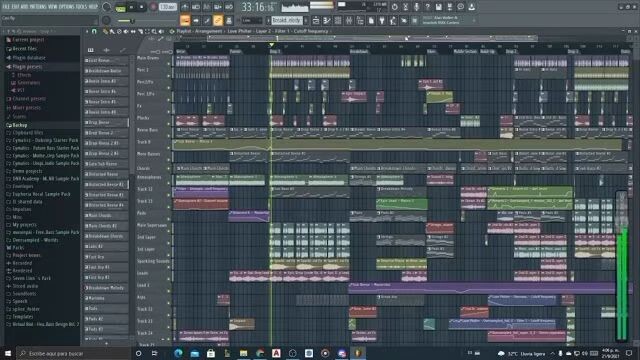Screen dimensions: 640x360
Task: Click the playlist horizontal scrollbar at top
Action: (x=372, y=38)
